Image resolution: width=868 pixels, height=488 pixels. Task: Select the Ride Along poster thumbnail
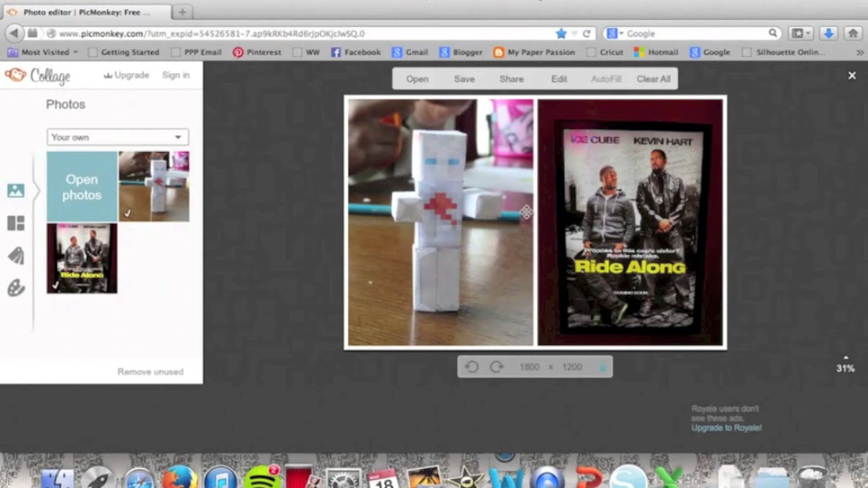coord(82,259)
